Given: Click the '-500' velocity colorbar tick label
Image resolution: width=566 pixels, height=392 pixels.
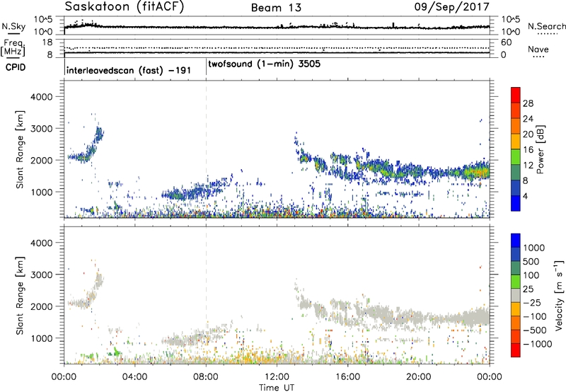Looking at the screenshot, I should pyautogui.click(x=535, y=330).
